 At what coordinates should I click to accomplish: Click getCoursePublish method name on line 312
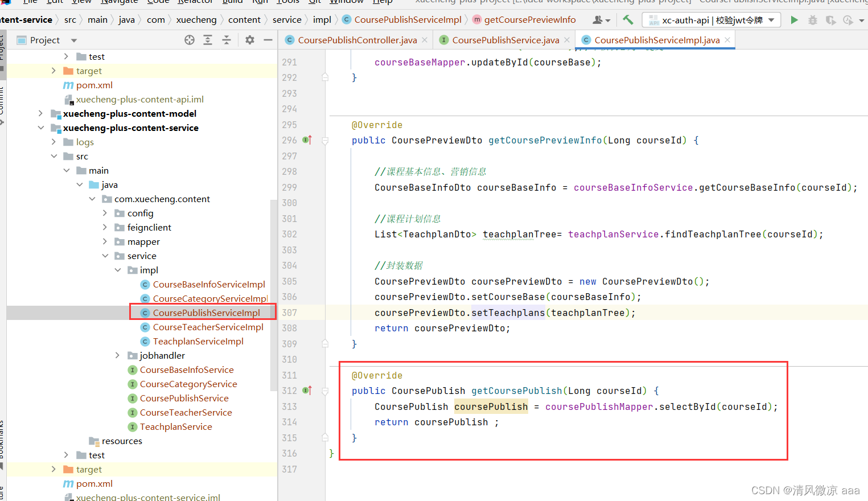point(516,391)
